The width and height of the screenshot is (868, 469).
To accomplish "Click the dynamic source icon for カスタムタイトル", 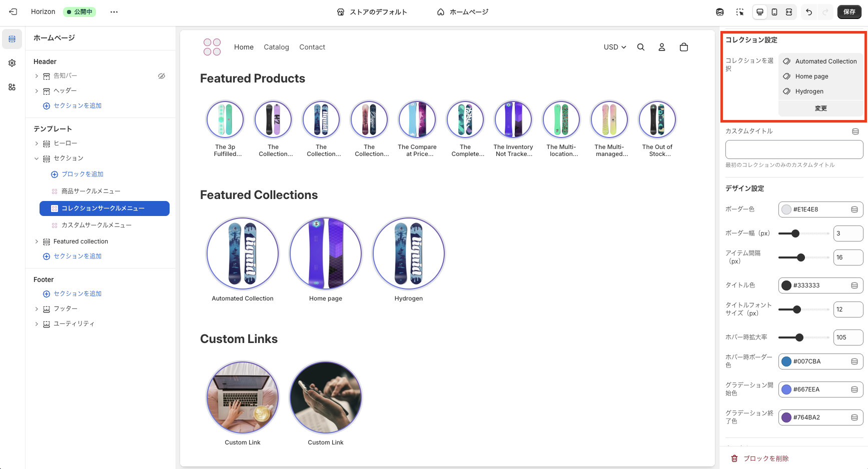I will click(855, 131).
